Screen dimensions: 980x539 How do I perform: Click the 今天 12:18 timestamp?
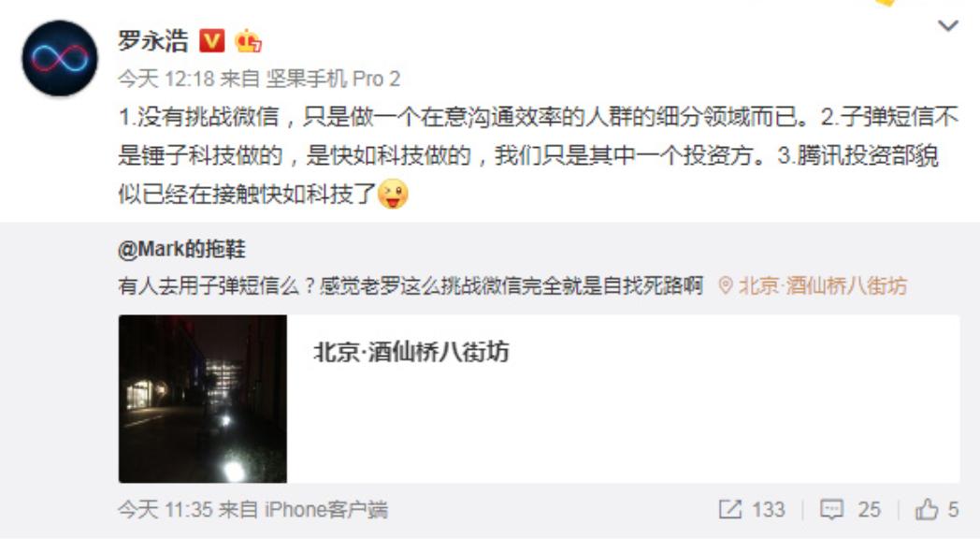coord(166,79)
